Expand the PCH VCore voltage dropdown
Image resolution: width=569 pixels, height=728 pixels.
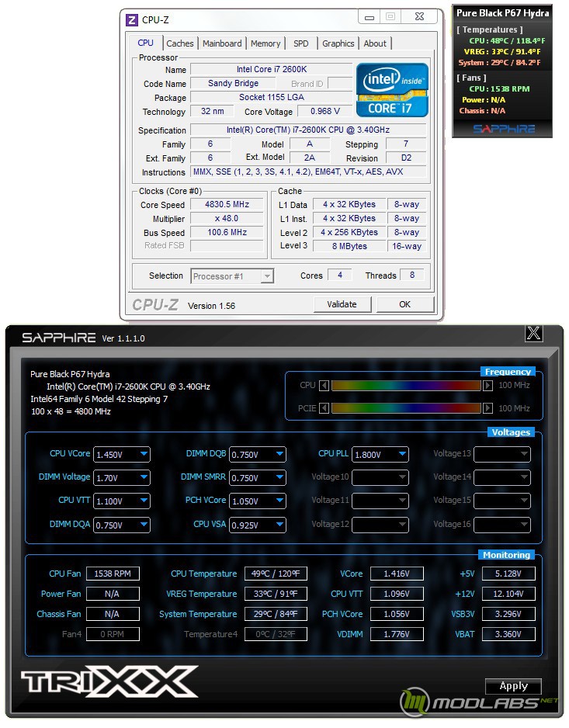pyautogui.click(x=257, y=501)
